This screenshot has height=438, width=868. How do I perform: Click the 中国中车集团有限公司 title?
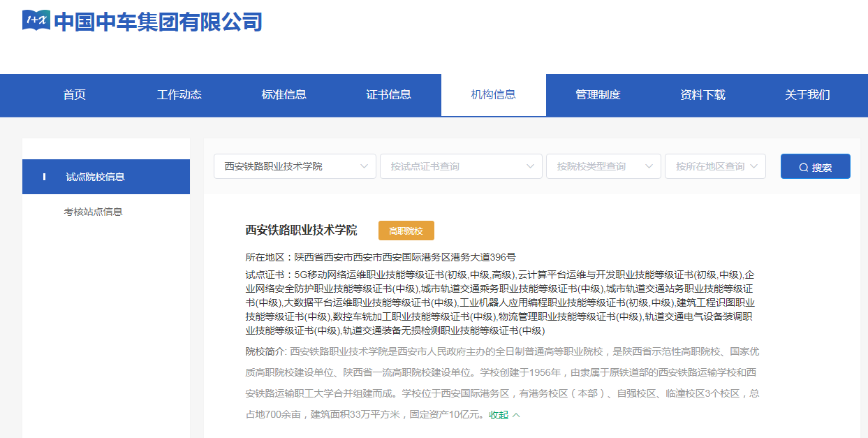(159, 22)
